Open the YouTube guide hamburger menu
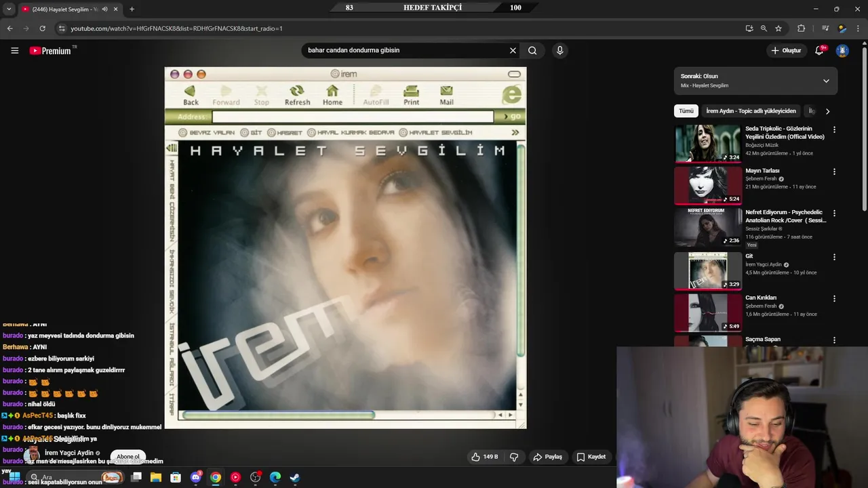This screenshot has width=868, height=488. pyautogui.click(x=14, y=50)
